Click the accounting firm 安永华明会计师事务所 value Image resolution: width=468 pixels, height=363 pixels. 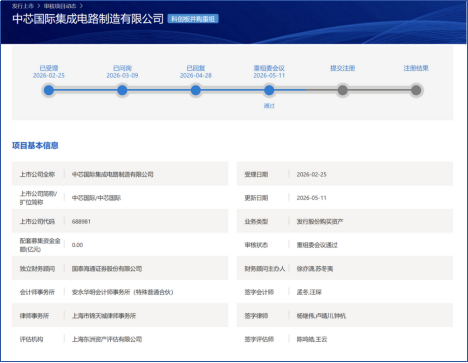[122, 292]
